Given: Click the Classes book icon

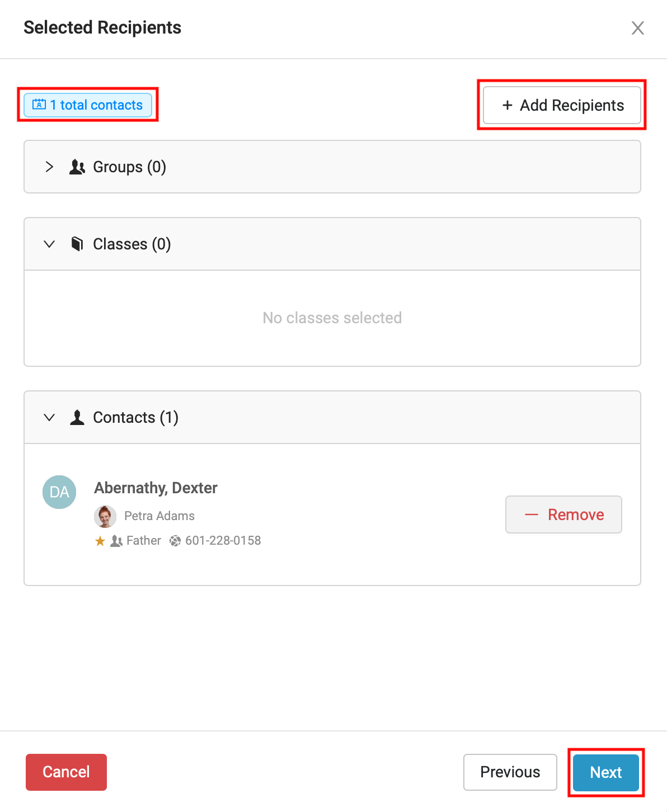Looking at the screenshot, I should tap(77, 244).
